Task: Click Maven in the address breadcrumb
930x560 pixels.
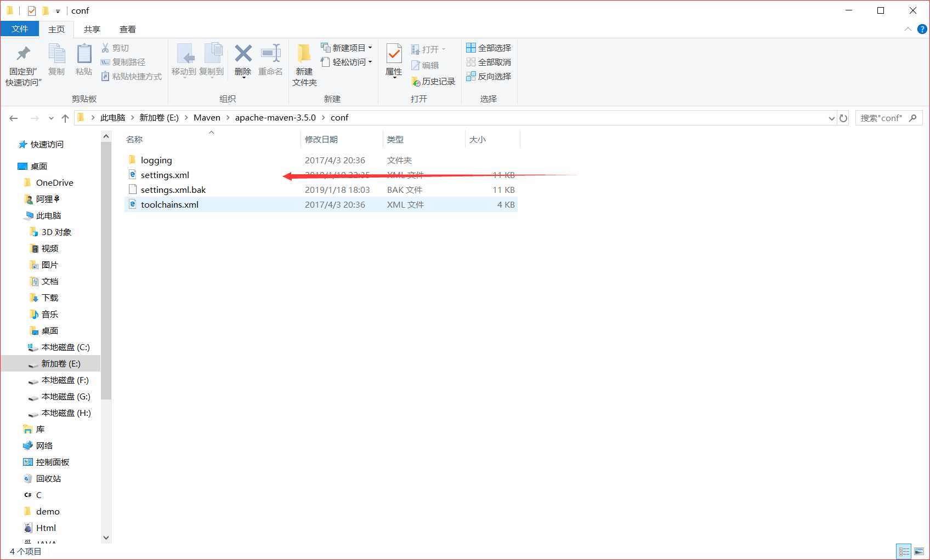Action: 207,118
